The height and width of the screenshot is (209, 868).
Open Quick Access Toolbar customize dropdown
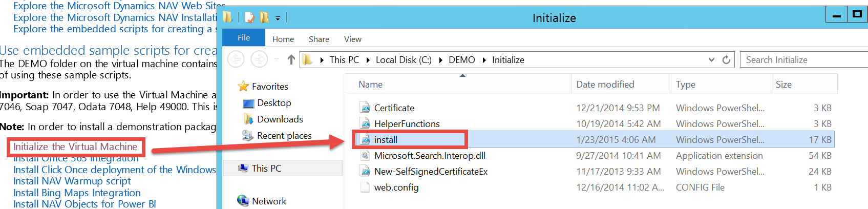(x=278, y=18)
